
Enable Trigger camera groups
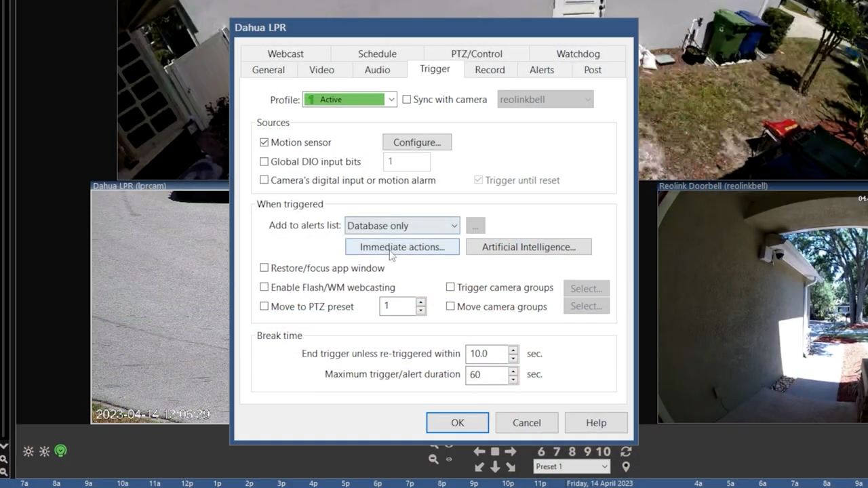coord(450,287)
